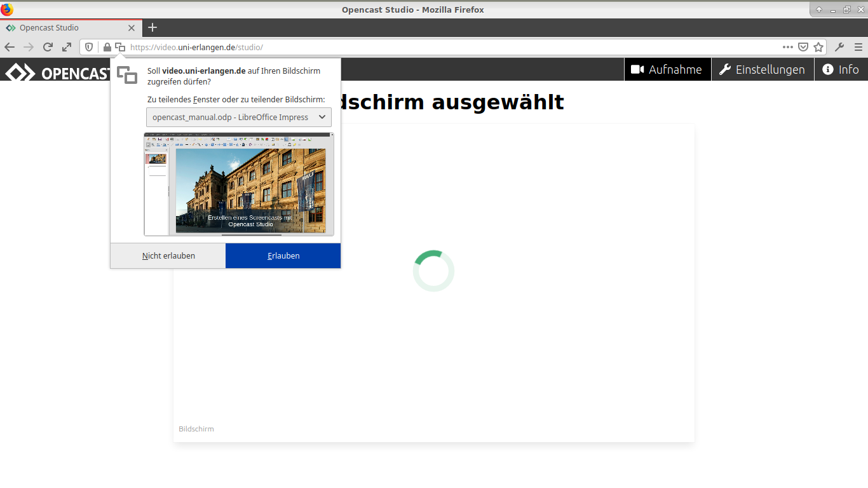Close the Opencast Studio tab
The width and height of the screenshot is (868, 488).
click(132, 28)
